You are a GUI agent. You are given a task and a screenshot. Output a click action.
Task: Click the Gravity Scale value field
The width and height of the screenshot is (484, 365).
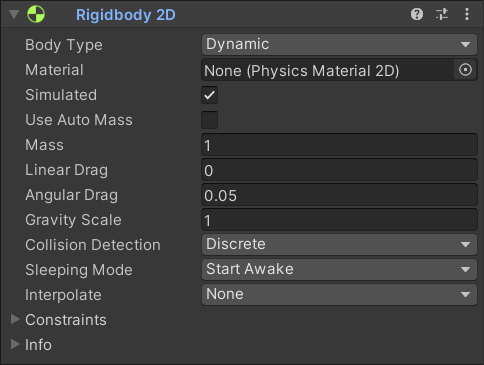coord(339,220)
